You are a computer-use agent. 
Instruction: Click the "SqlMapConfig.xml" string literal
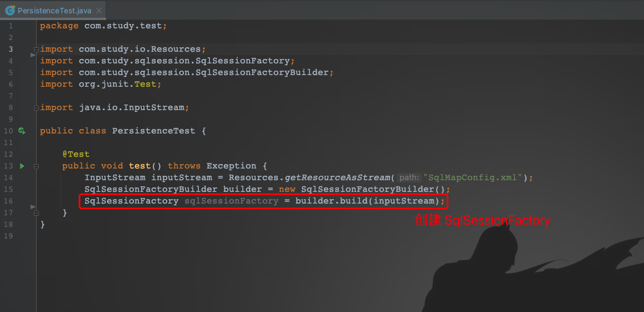473,177
